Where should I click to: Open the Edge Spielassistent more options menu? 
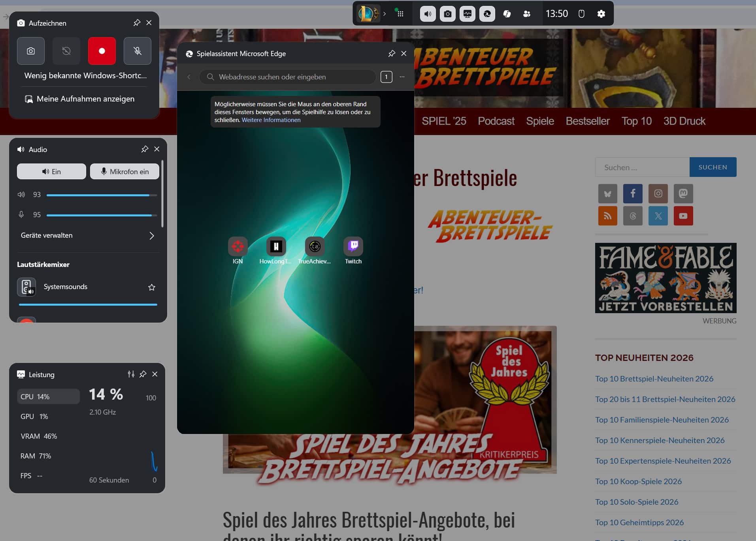tap(402, 77)
